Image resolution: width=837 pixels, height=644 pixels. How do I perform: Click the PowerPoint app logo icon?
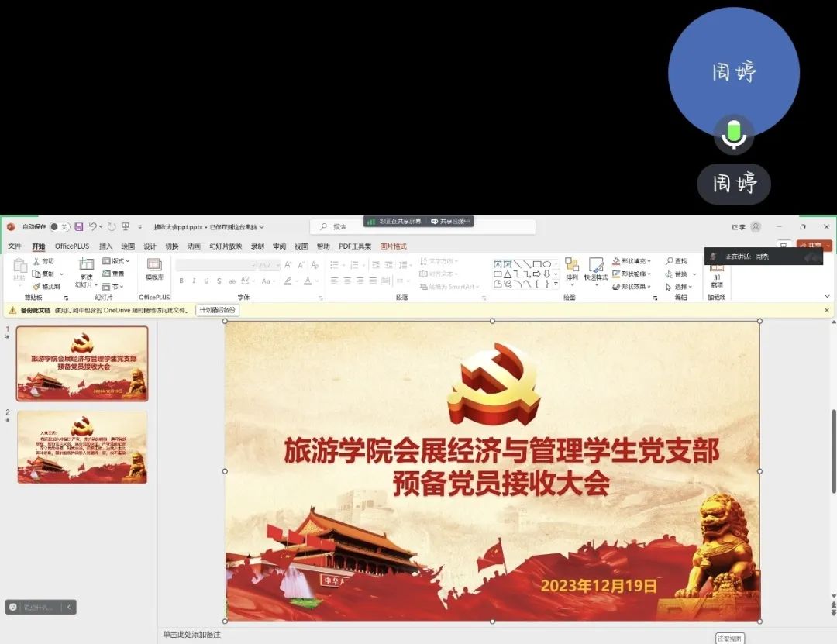(11, 227)
